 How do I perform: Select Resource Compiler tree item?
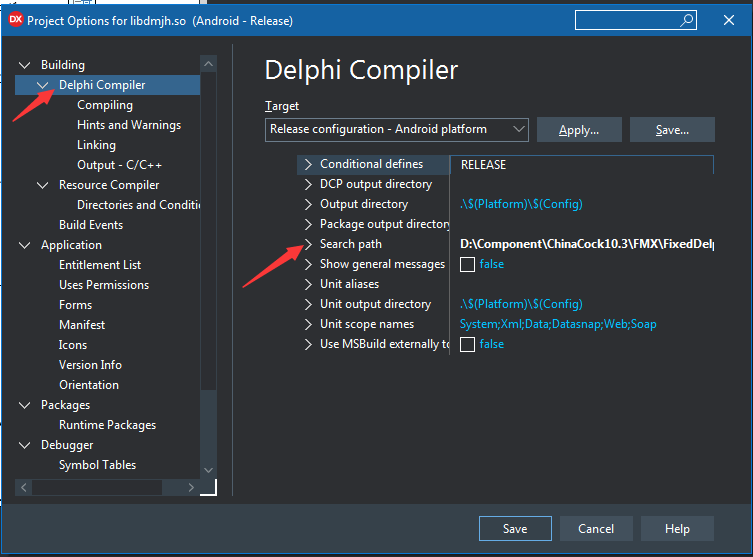point(109,185)
